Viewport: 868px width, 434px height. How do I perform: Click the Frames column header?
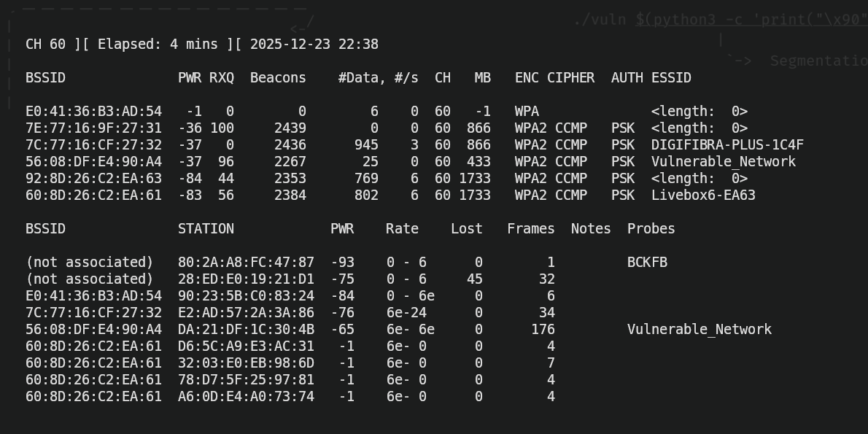pos(530,229)
